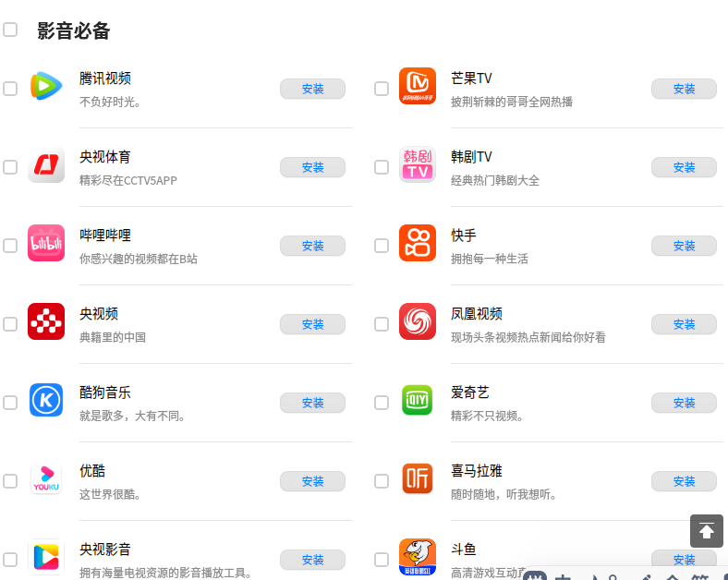This screenshot has width=728, height=580.
Task: Install 酷狗音乐 via 安装 button
Action: tap(312, 403)
